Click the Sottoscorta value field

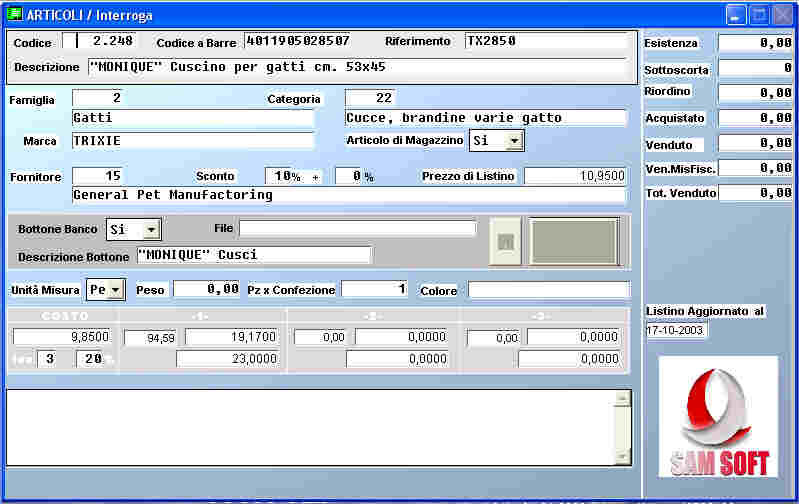pos(755,68)
